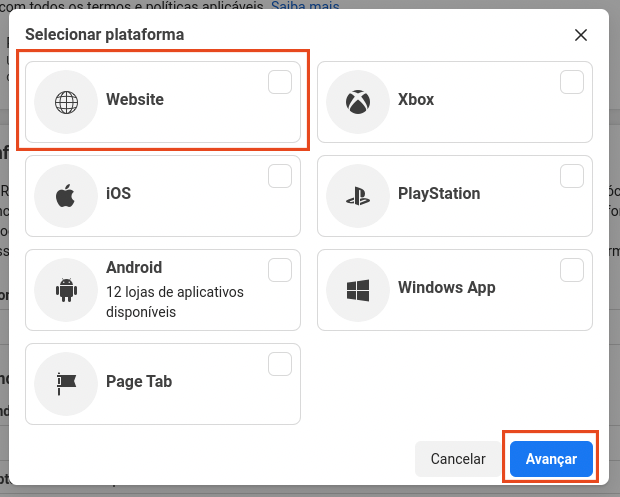Click the Windows App logo icon
Screen dimensions: 620x497
pyautogui.click(x=358, y=290)
